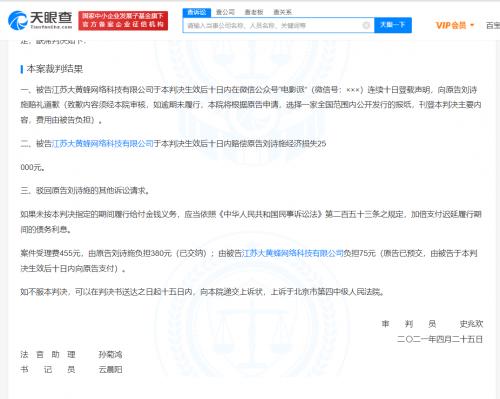
Task: Click the red official credit agency banner
Action: click(123, 21)
